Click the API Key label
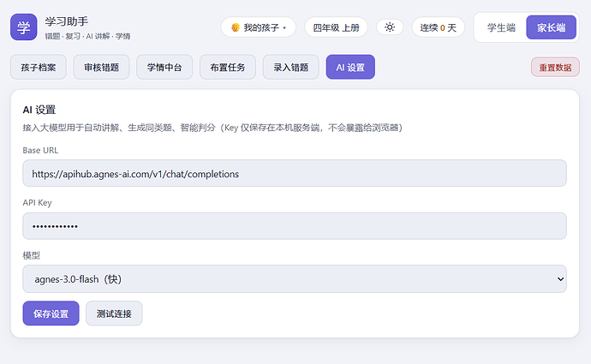 [37, 203]
